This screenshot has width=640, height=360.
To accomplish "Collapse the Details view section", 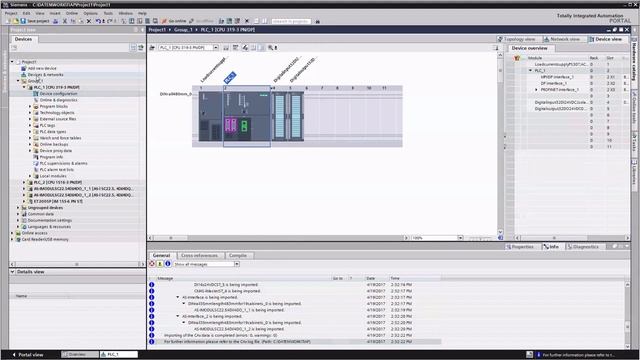I will pos(12,272).
